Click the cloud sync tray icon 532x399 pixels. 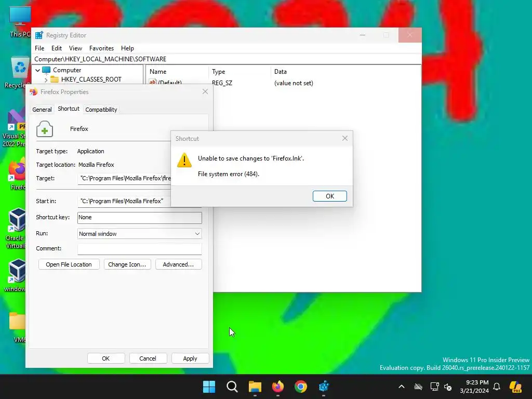(418, 387)
